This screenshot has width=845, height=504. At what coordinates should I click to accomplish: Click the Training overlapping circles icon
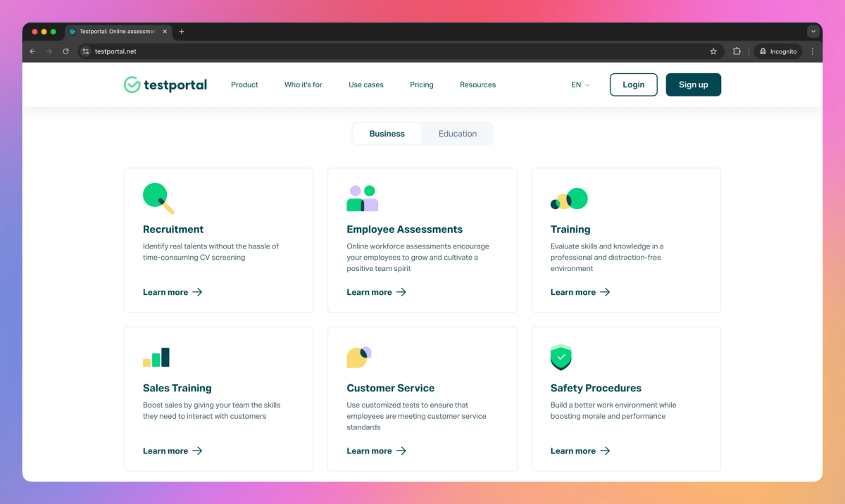(569, 198)
